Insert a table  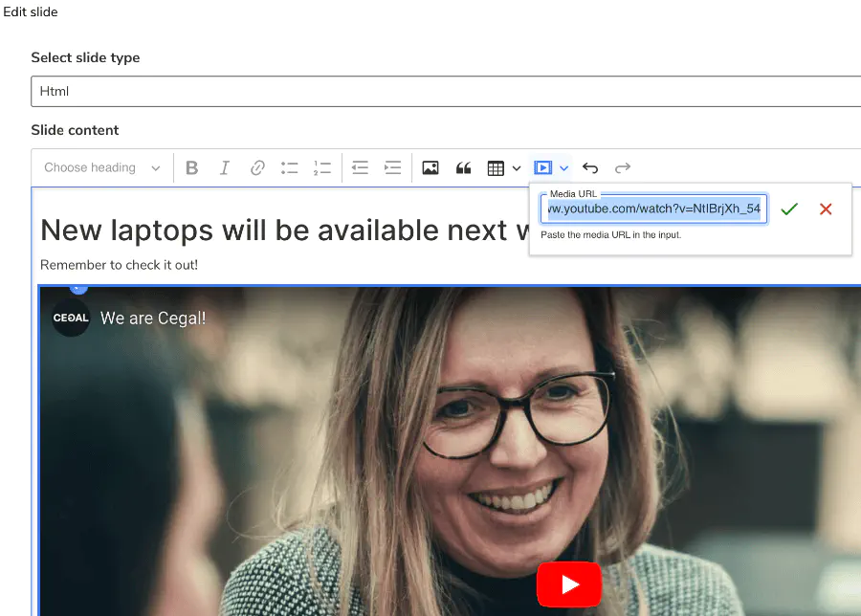pos(496,167)
